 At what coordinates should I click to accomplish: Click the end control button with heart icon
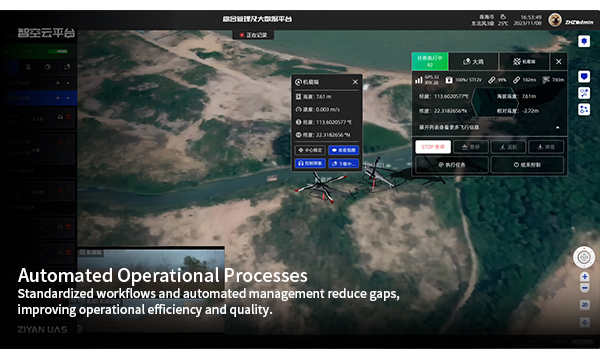point(527,165)
